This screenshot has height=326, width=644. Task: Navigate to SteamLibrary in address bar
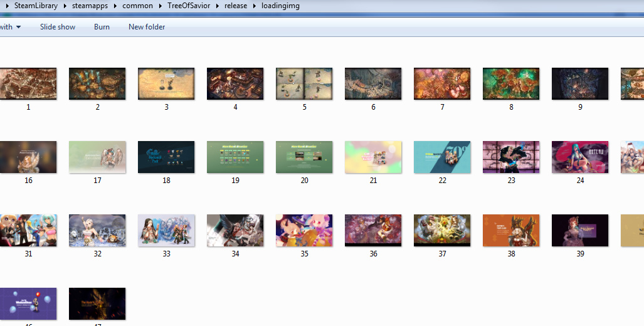click(36, 6)
